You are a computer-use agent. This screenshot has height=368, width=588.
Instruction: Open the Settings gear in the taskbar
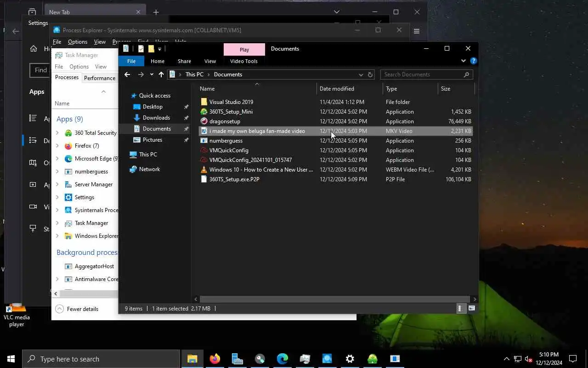(x=350, y=359)
